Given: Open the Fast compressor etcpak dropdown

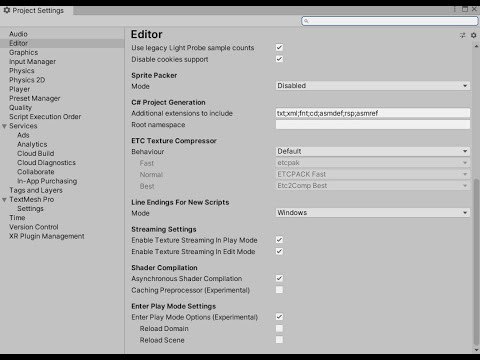Looking at the screenshot, I should 373,163.
